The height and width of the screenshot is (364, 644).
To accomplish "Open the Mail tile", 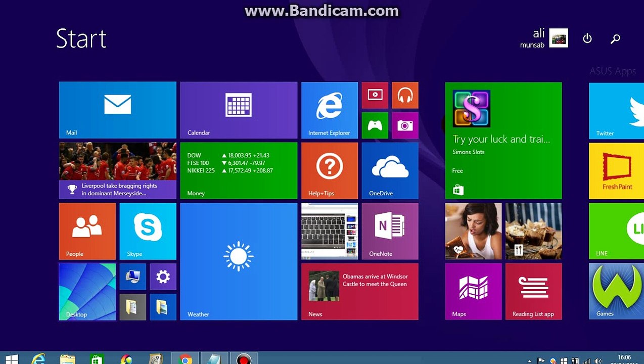I will click(117, 110).
